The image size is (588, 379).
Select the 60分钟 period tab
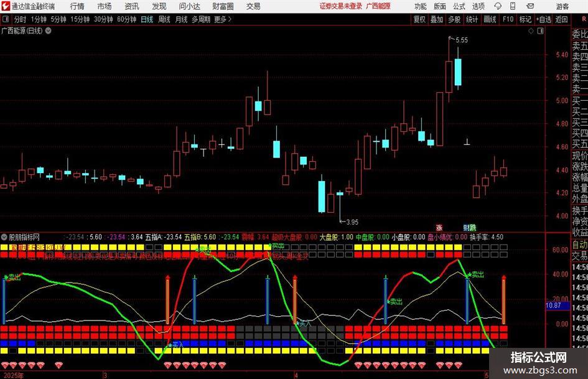point(127,19)
